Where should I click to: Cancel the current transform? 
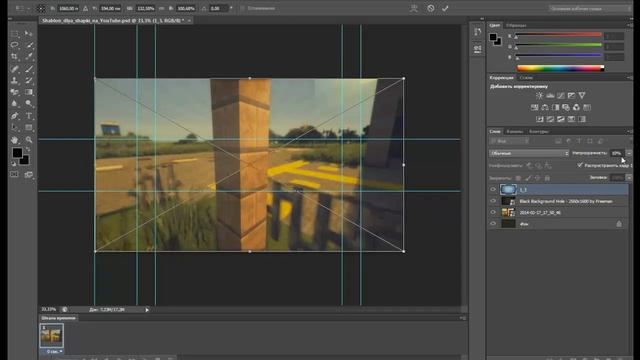tap(431, 8)
